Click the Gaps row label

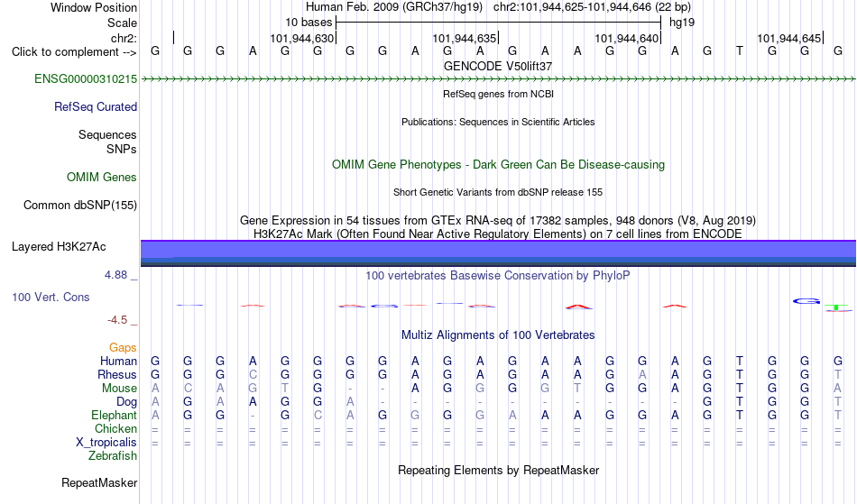[x=123, y=348]
